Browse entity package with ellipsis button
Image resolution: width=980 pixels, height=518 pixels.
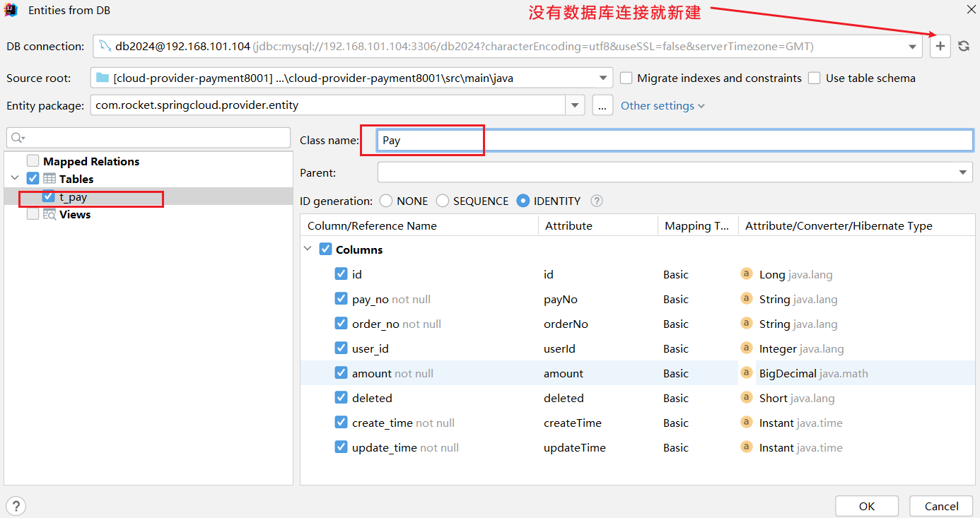[602, 105]
